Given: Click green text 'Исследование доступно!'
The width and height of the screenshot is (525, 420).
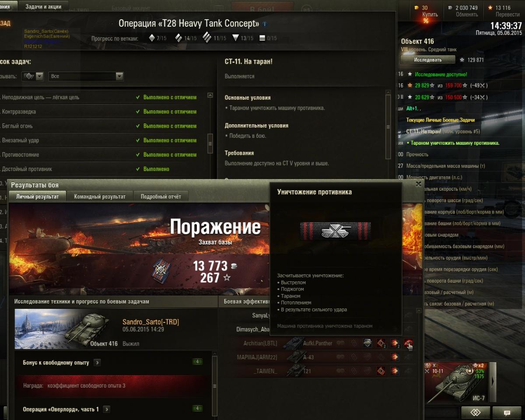Looking at the screenshot, I should coord(441,74).
